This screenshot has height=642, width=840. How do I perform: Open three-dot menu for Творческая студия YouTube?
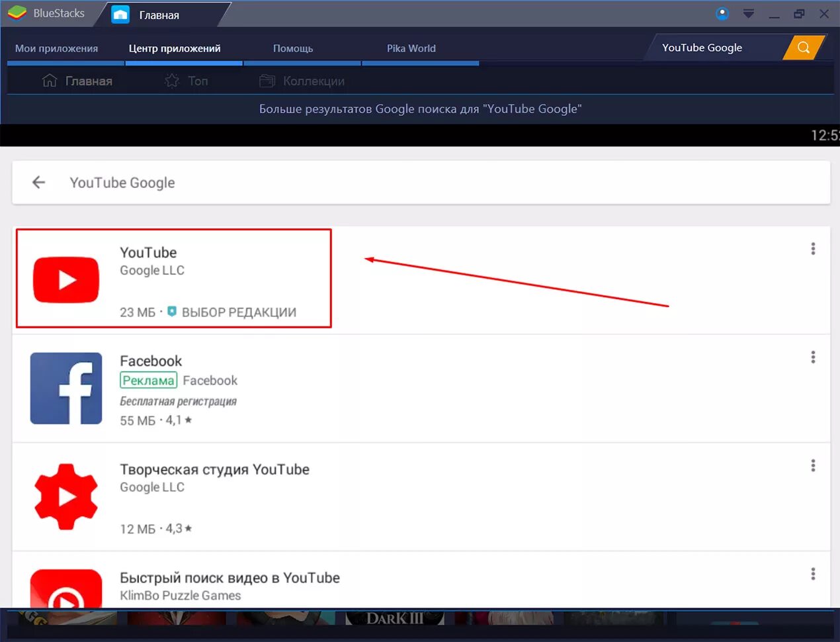pyautogui.click(x=813, y=466)
